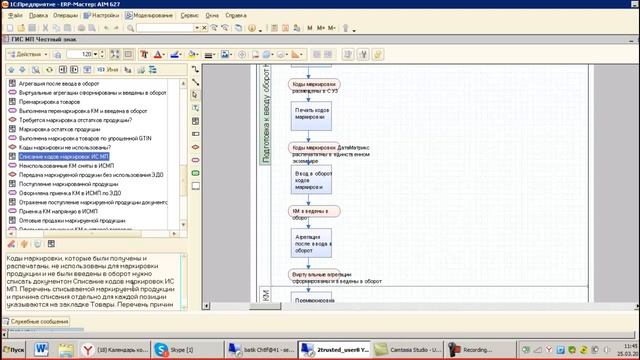Screen dimensions: 640x360
Task: Open Word from the taskbar
Action: tap(41, 350)
